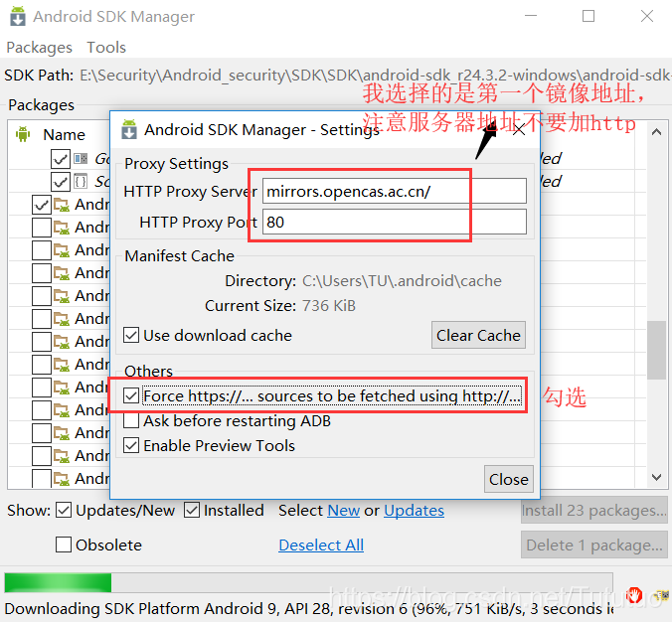This screenshot has width=672, height=622.
Task: Click the red stop download icon
Action: [x=634, y=595]
